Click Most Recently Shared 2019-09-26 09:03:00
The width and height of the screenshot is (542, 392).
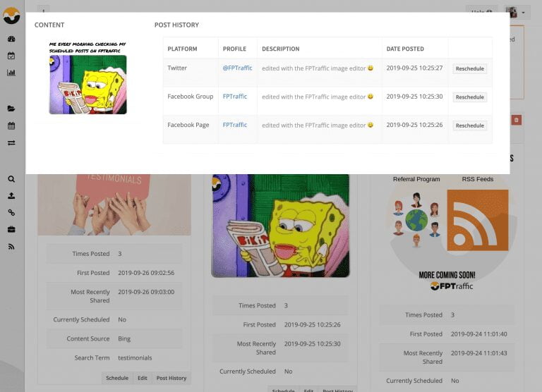[x=146, y=292]
